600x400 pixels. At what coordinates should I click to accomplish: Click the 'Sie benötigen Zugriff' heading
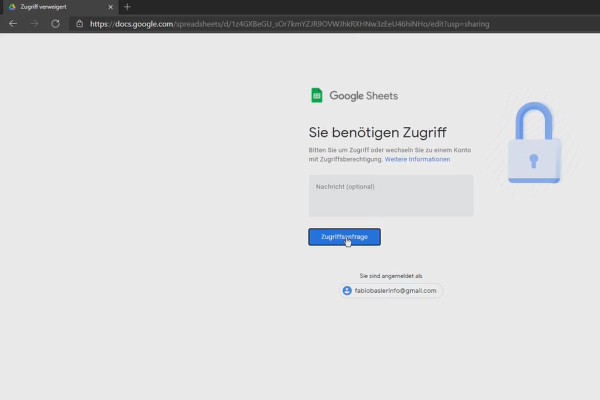tap(377, 132)
